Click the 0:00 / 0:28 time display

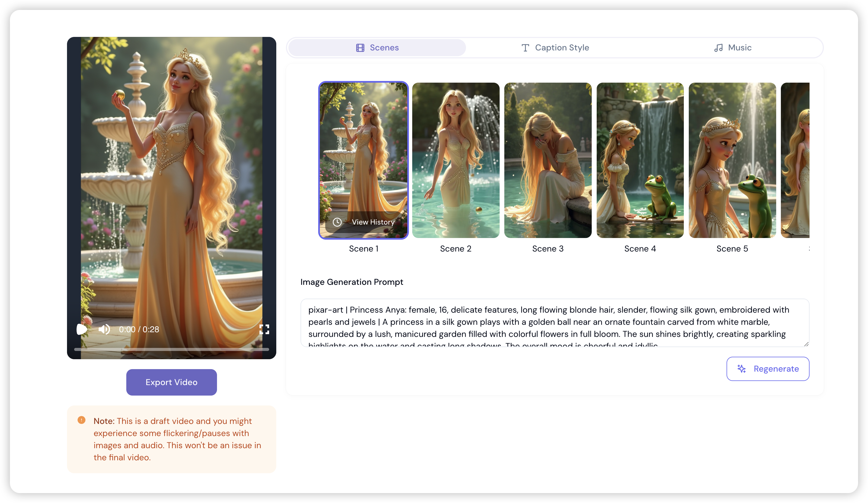pyautogui.click(x=139, y=329)
